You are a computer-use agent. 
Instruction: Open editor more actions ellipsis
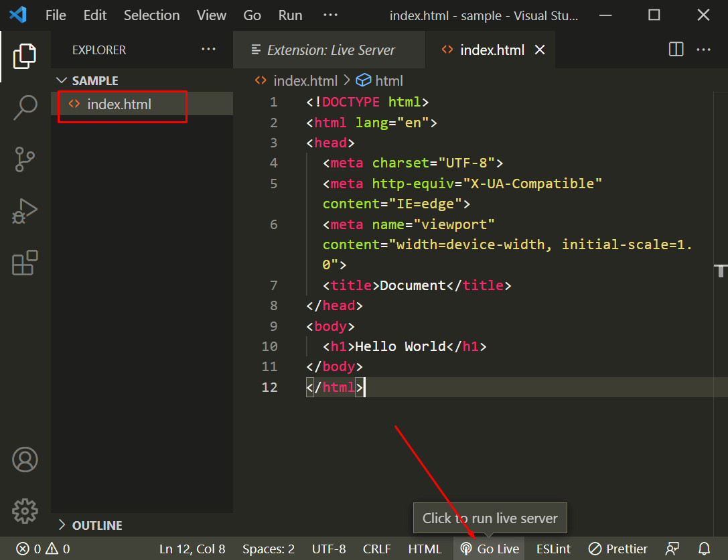[x=703, y=49]
